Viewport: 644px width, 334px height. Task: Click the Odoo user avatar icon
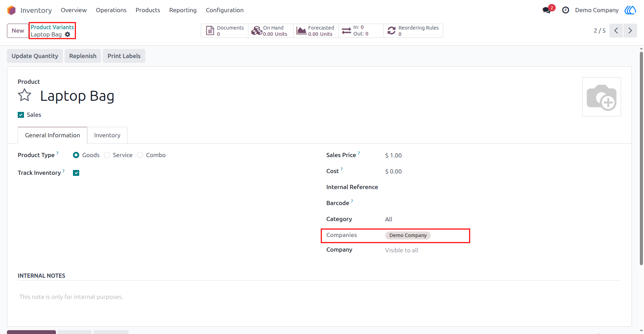coord(630,10)
